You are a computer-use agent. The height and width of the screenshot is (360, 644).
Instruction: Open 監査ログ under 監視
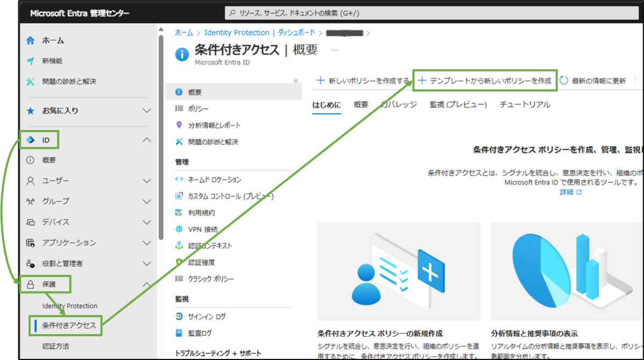pyautogui.click(x=200, y=333)
